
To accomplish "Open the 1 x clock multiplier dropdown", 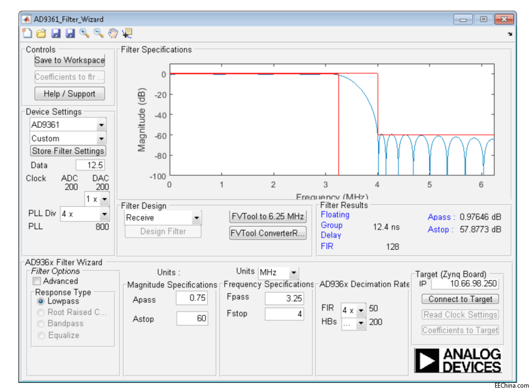I will 96,199.
